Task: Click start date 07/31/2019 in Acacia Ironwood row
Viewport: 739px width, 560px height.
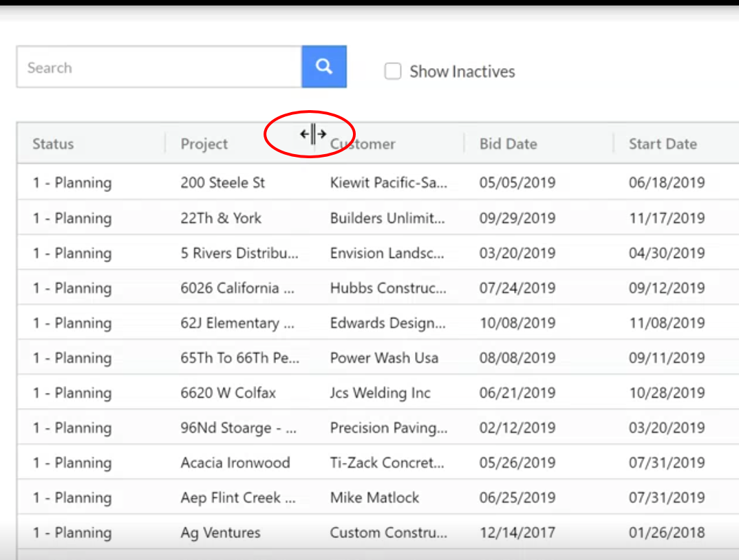Action: (667, 462)
